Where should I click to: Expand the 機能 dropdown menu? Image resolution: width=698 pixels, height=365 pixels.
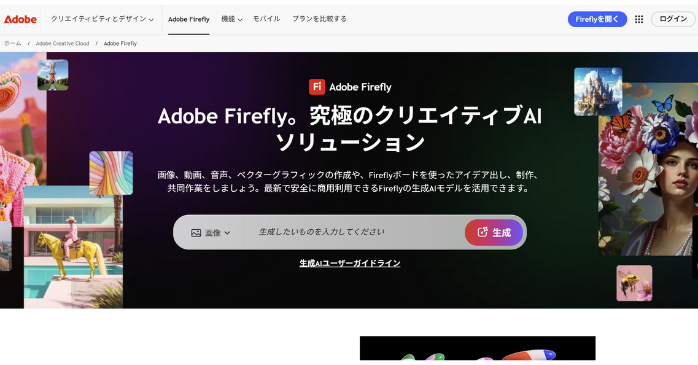[231, 19]
